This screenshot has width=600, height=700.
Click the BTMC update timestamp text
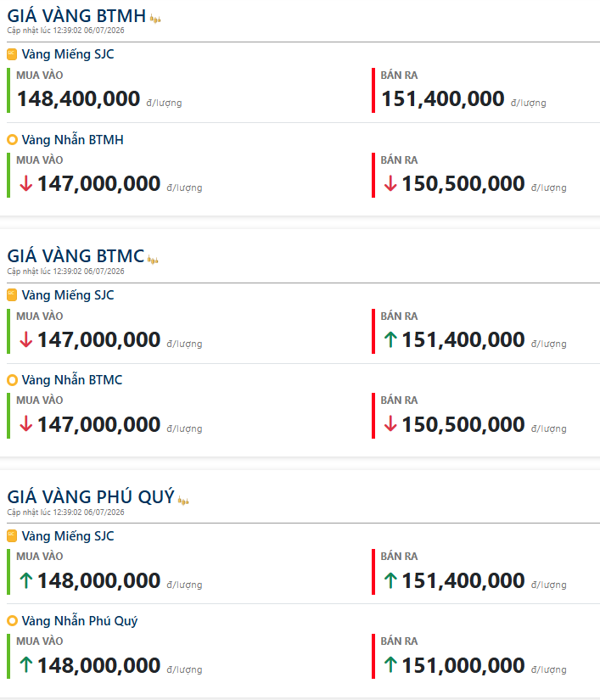pos(65,272)
